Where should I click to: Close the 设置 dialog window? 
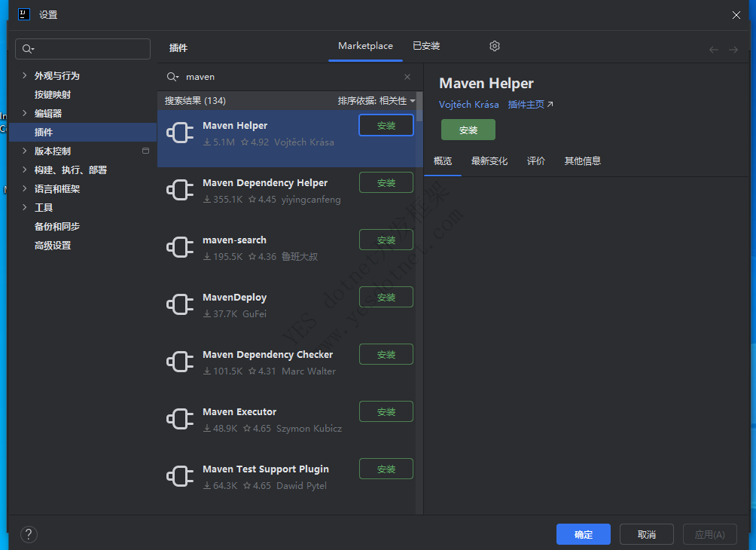[736, 15]
